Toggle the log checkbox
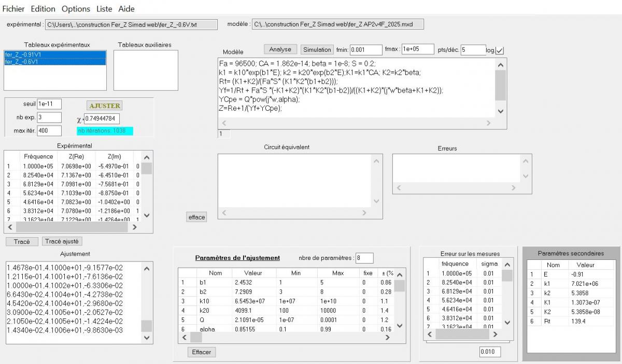Image resolution: width=622 pixels, height=364 pixels. pyautogui.click(x=500, y=50)
